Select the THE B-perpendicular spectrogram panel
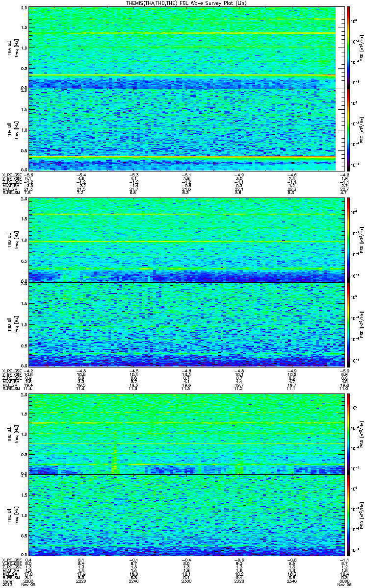Image resolution: width=368 pixels, height=588 pixels. click(182, 434)
